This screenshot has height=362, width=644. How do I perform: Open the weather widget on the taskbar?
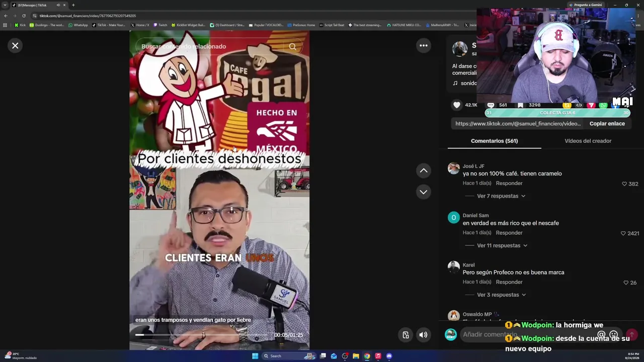(20, 356)
